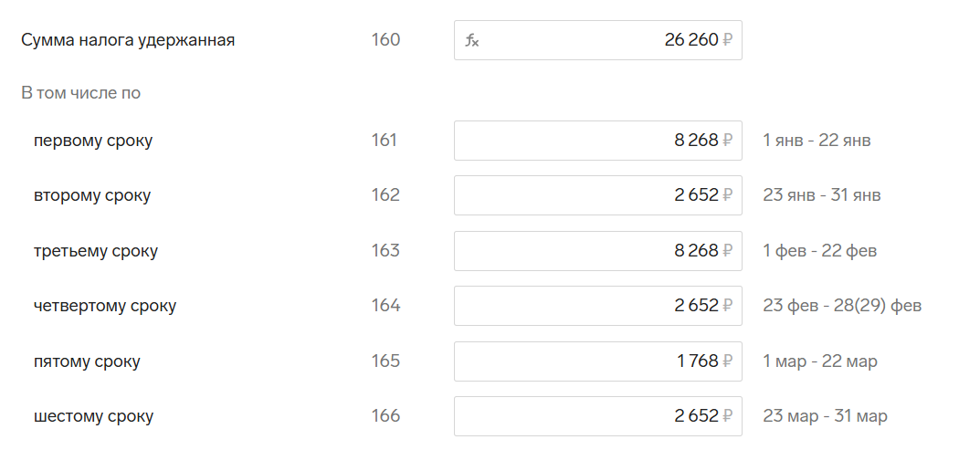Select the line 166 amount field
This screenshot has width=980, height=471.
[x=597, y=416]
